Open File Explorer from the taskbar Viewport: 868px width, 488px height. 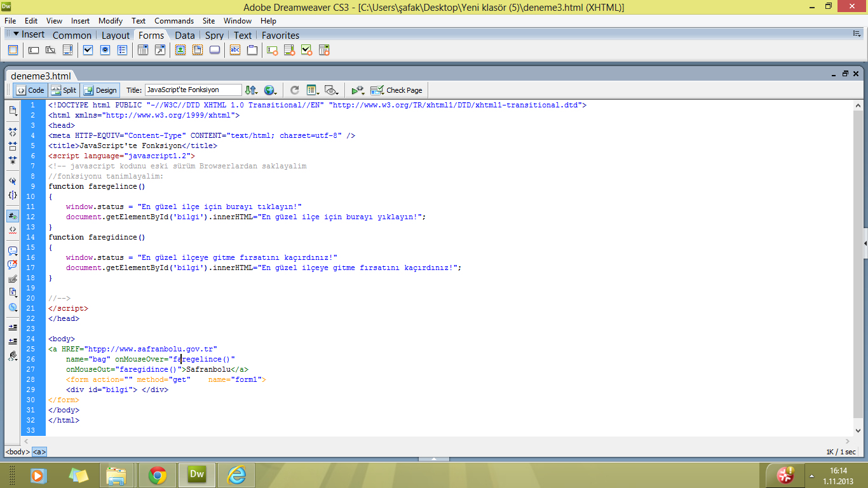pos(116,475)
